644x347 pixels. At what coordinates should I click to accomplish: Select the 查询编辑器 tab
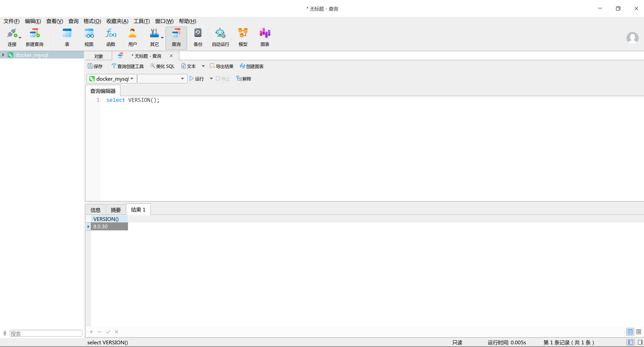click(x=103, y=91)
